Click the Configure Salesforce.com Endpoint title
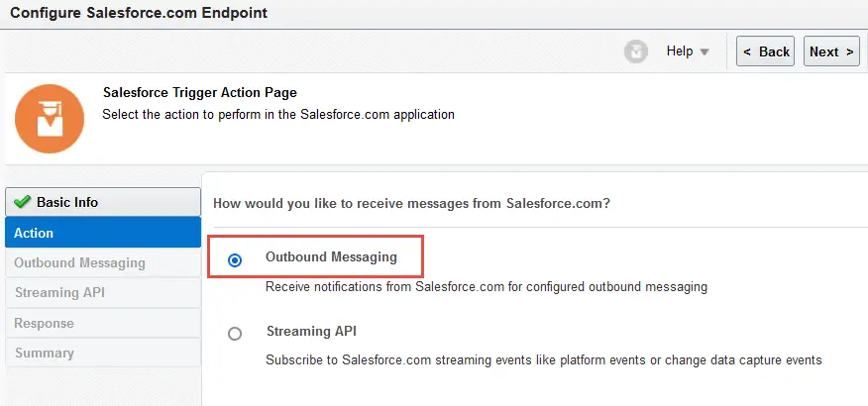Image resolution: width=868 pixels, height=406 pixels. click(139, 13)
